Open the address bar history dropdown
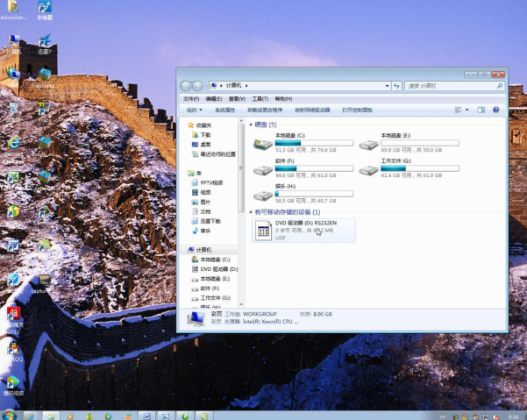527x420 pixels. point(388,86)
